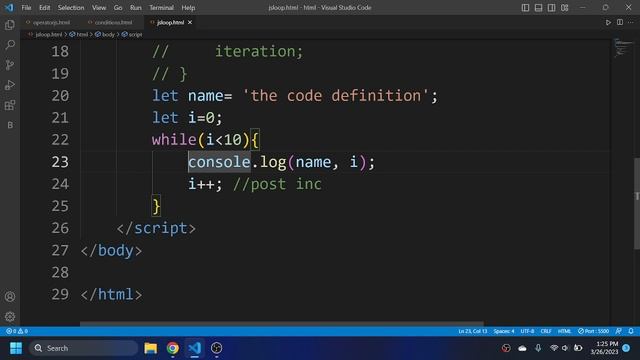Expand body breadcrumb item
The height and width of the screenshot is (360, 640).
point(108,35)
